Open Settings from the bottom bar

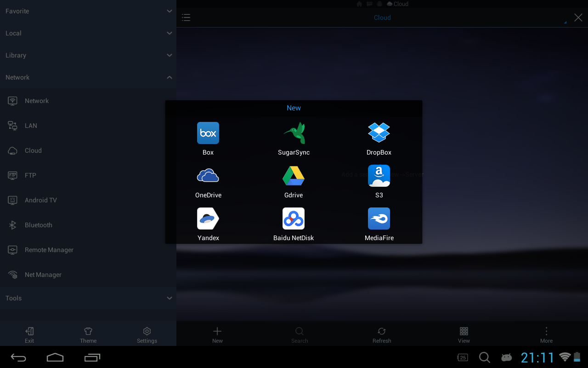147,334
